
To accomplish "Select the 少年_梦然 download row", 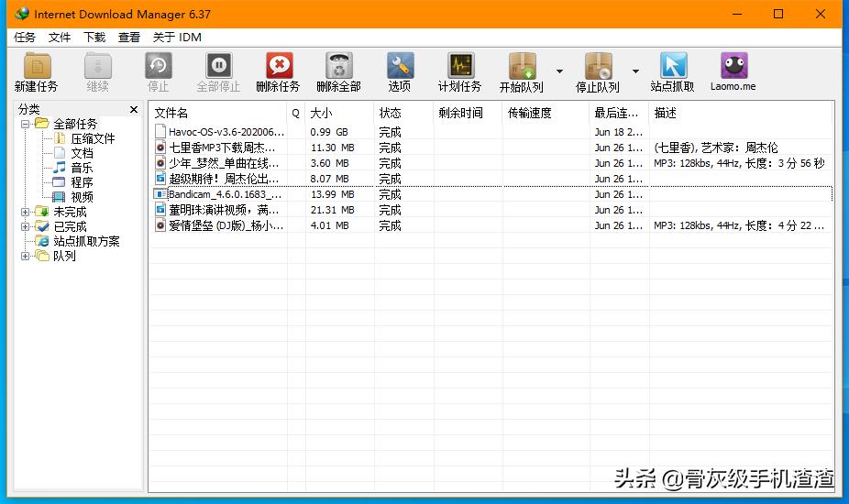I will point(491,163).
